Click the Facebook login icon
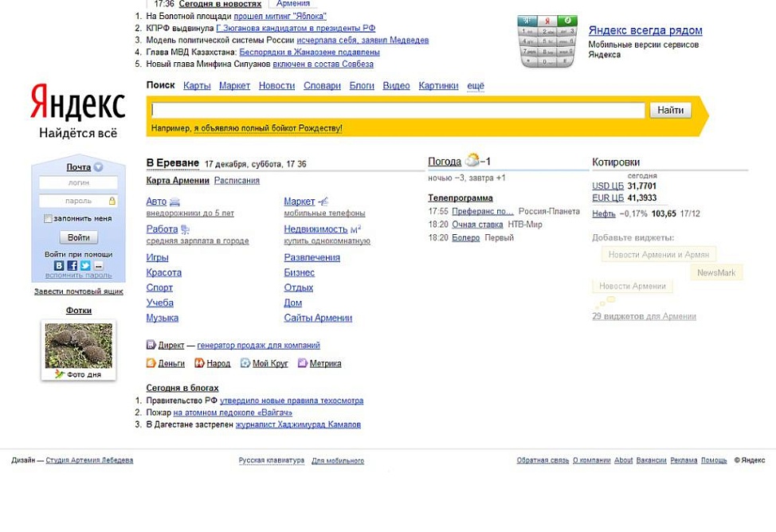Image resolution: width=776 pixels, height=532 pixels. (x=72, y=266)
